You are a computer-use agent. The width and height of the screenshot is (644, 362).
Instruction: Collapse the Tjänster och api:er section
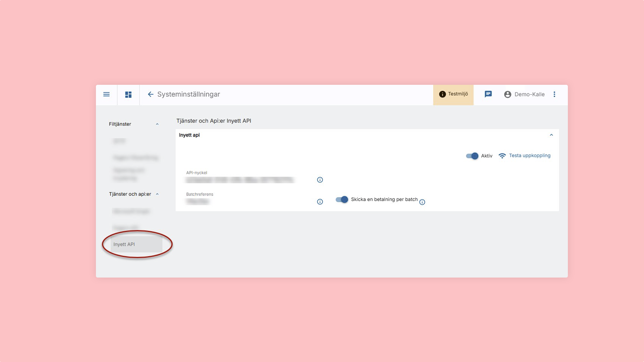(x=157, y=194)
